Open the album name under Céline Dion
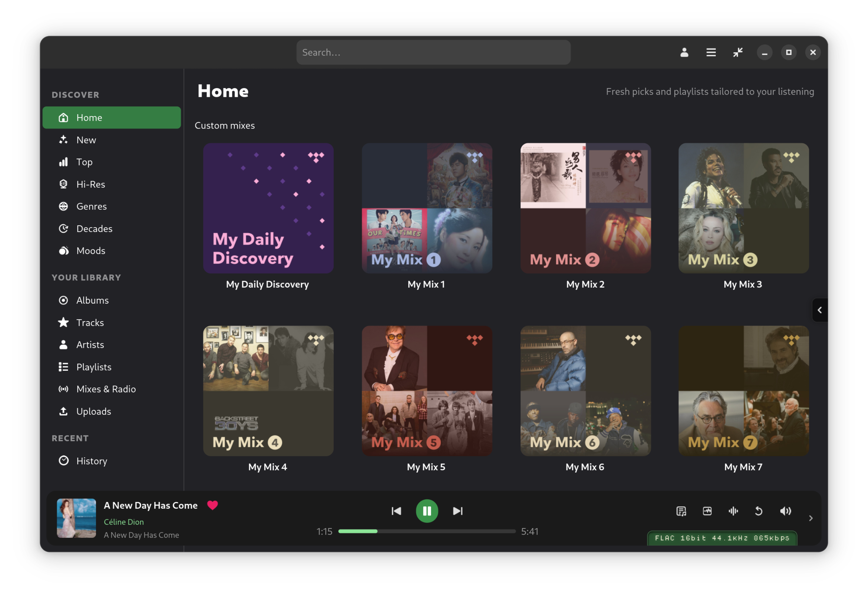The width and height of the screenshot is (868, 596). point(142,535)
